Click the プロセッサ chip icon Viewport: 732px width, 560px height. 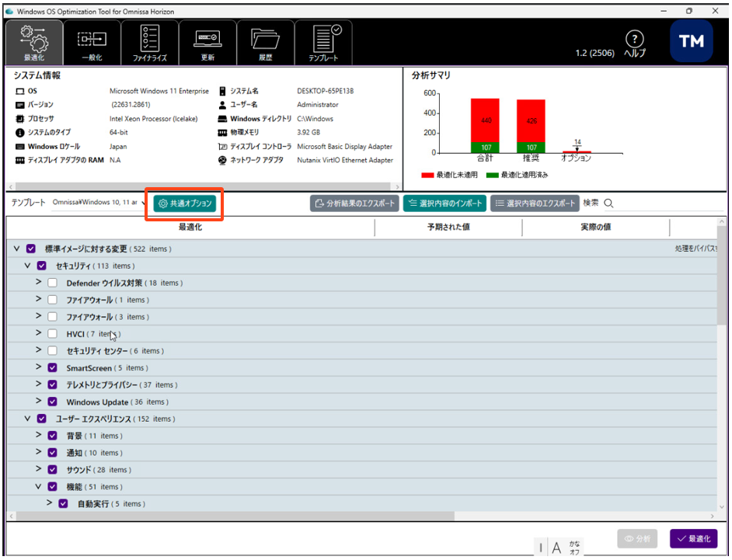click(x=19, y=119)
